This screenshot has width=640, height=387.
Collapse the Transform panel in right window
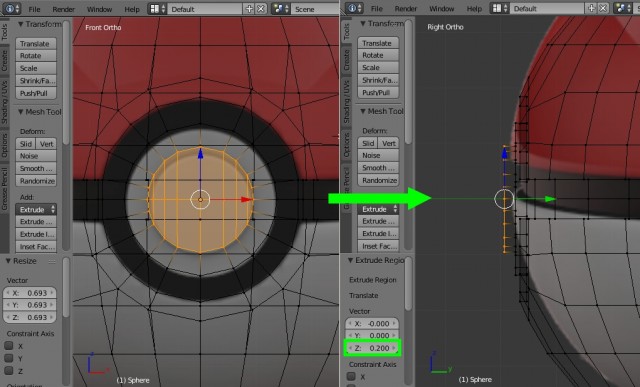coord(362,24)
